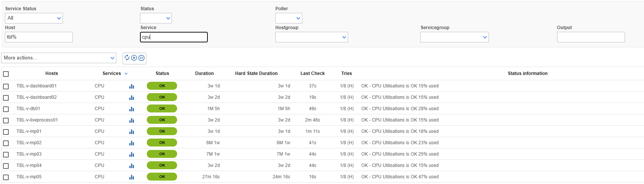This screenshot has height=184, width=644.
Task: Open the CPU graph icon for TBL-v-dashboard01
Action: (x=132, y=86)
